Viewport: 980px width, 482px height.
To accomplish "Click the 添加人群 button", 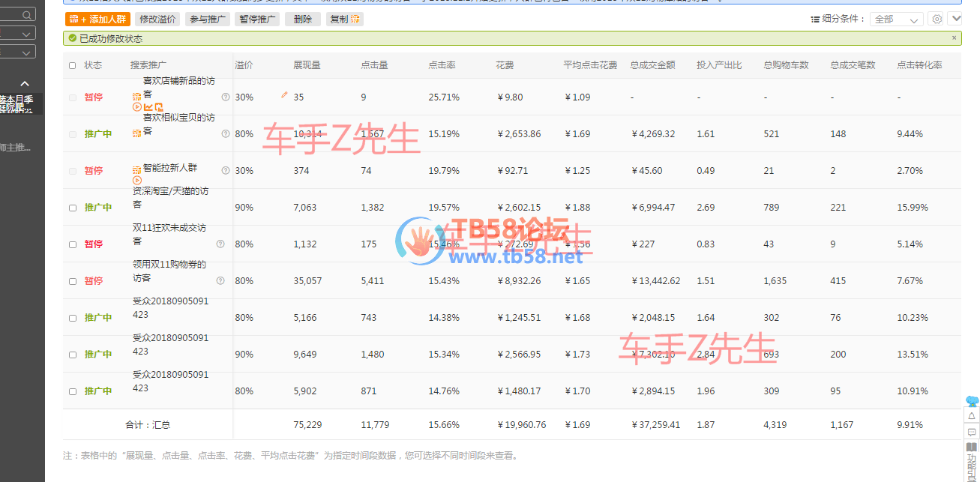I will click(x=98, y=19).
